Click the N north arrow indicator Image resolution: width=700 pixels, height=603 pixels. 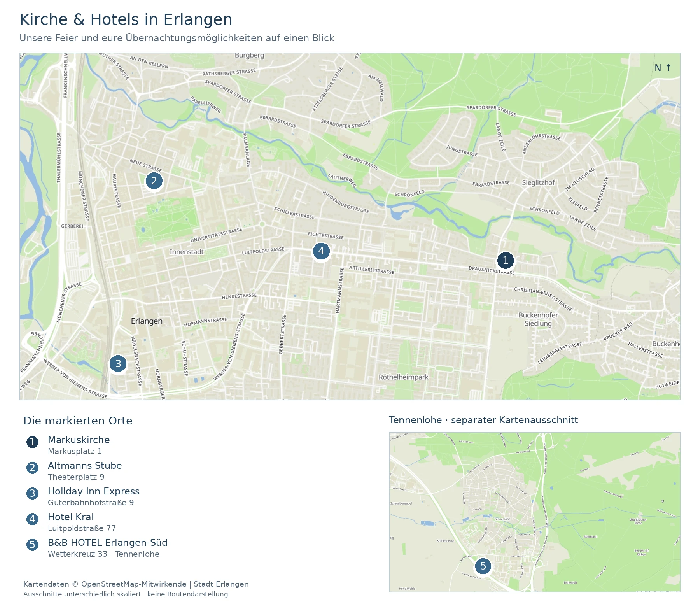[x=663, y=68]
